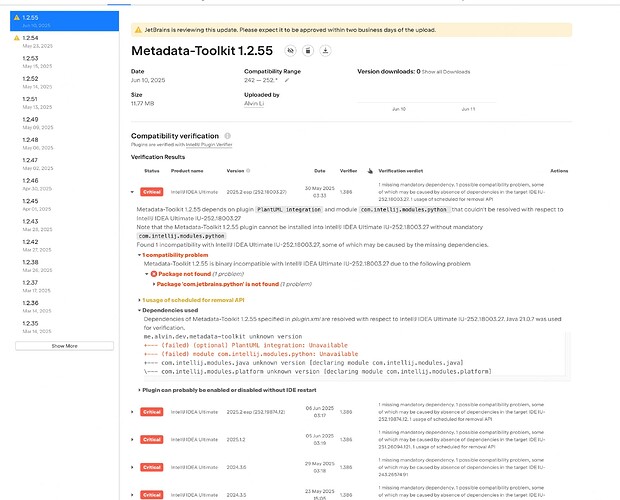Image resolution: width=620 pixels, height=500 pixels.
Task: Collapse the Dependencies used section
Action: click(x=139, y=310)
